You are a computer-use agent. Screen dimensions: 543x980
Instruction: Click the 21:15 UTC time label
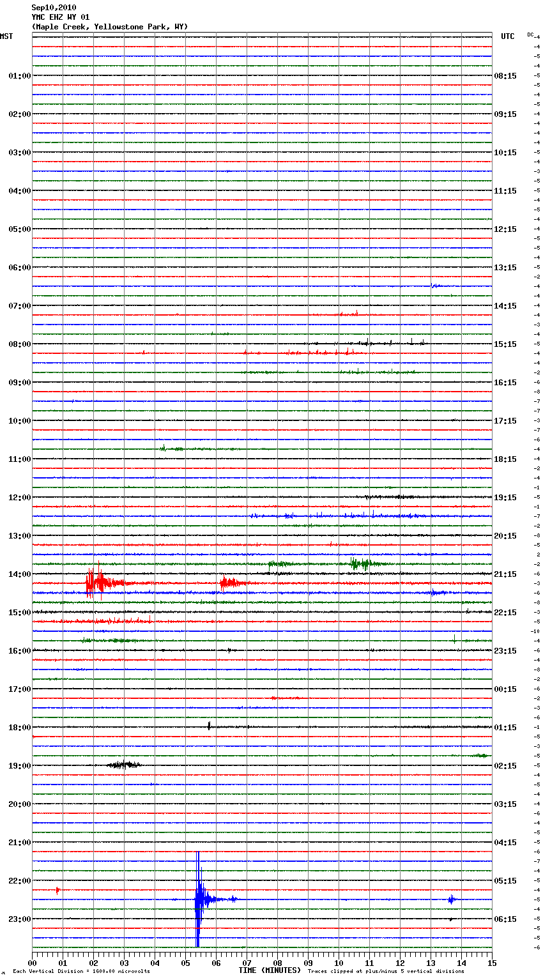point(505,574)
